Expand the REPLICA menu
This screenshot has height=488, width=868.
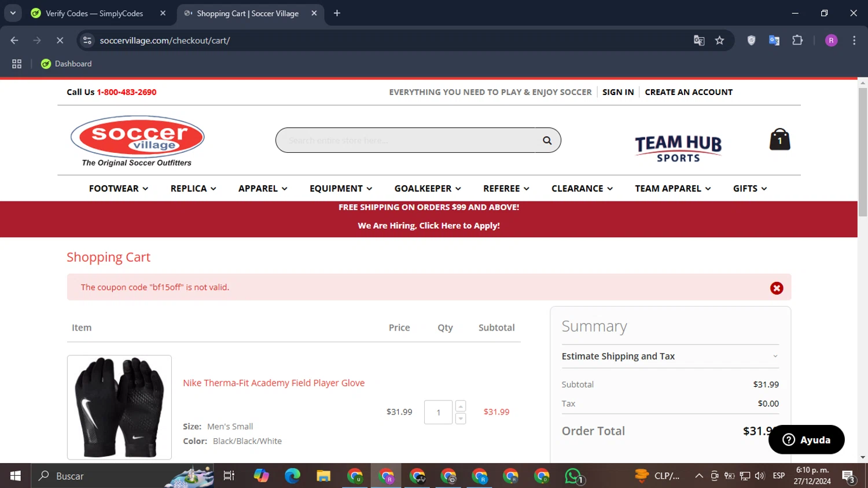click(x=193, y=189)
